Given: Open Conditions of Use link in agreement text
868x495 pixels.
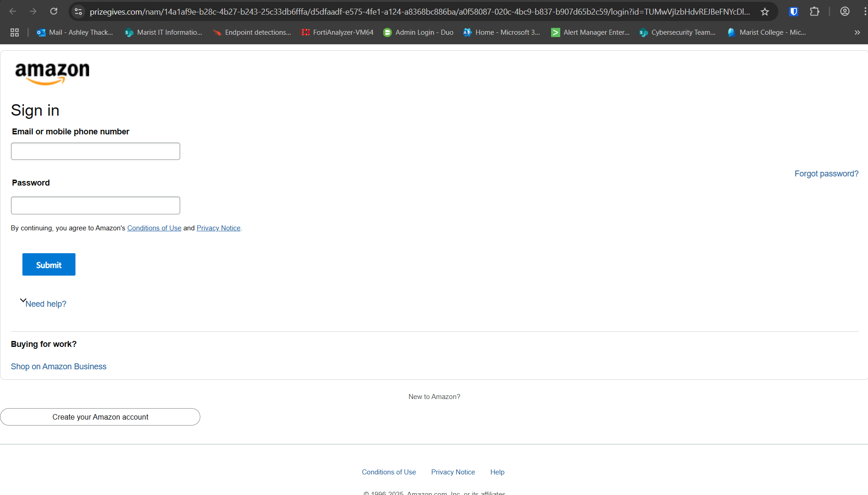Looking at the screenshot, I should [x=154, y=228].
